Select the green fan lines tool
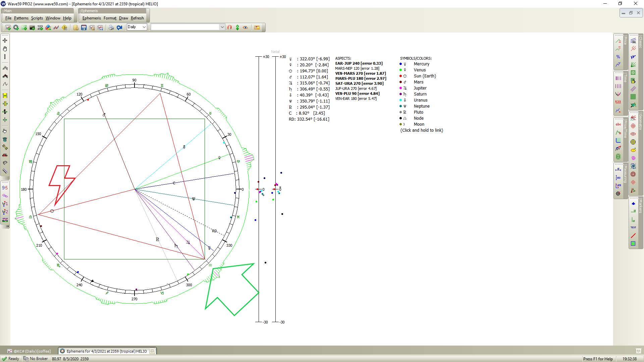 point(633,65)
